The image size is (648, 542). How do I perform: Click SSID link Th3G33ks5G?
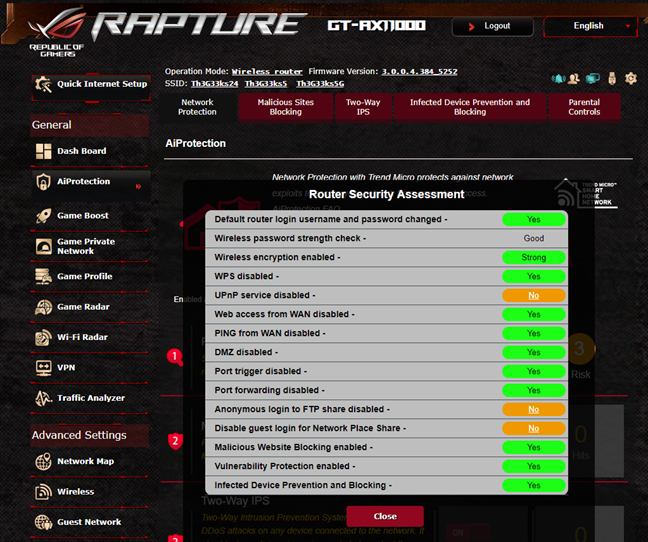pos(320,84)
